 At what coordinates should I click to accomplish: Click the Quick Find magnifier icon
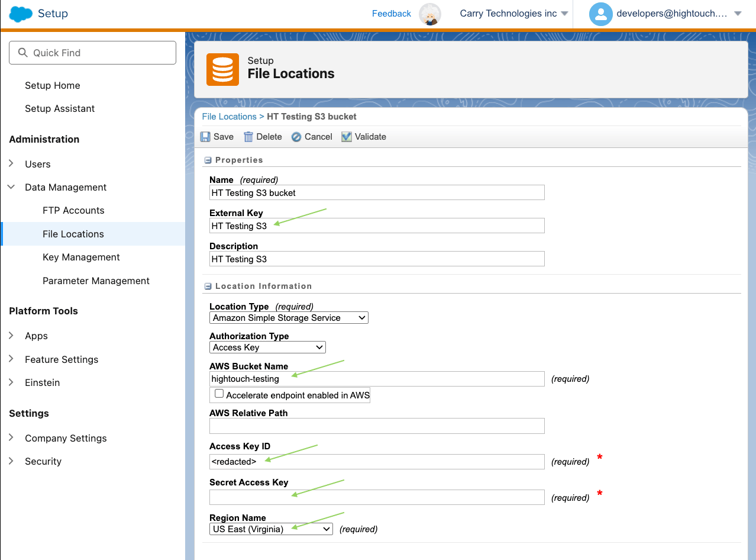click(x=23, y=53)
